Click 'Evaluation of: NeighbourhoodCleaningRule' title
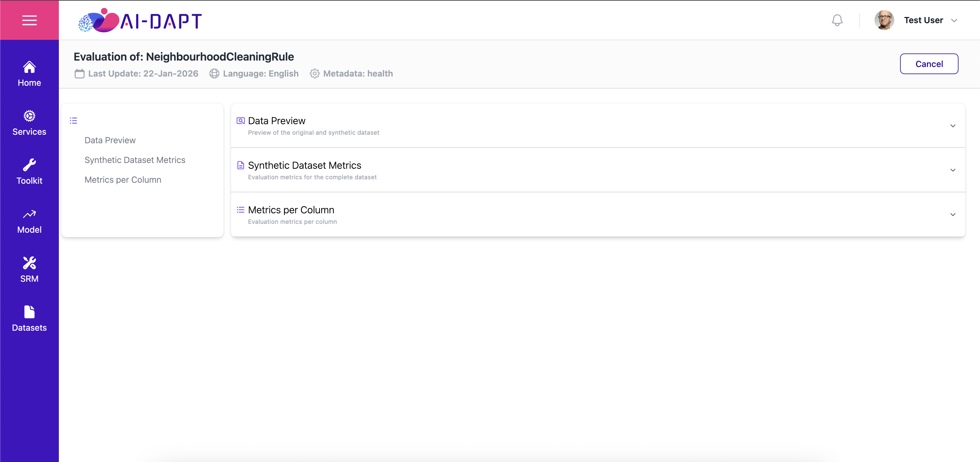980x462 pixels. (x=184, y=57)
